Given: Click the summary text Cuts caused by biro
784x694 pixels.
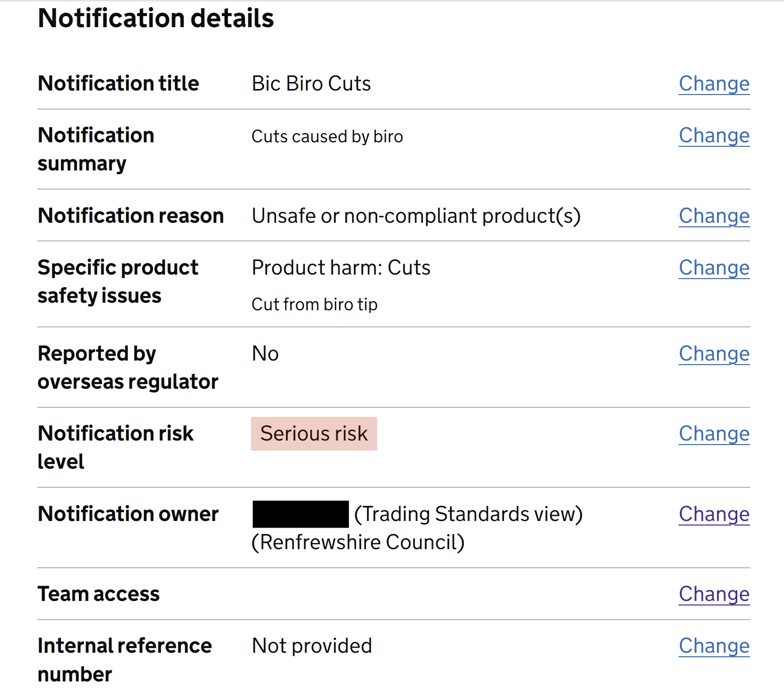Looking at the screenshot, I should [x=327, y=136].
